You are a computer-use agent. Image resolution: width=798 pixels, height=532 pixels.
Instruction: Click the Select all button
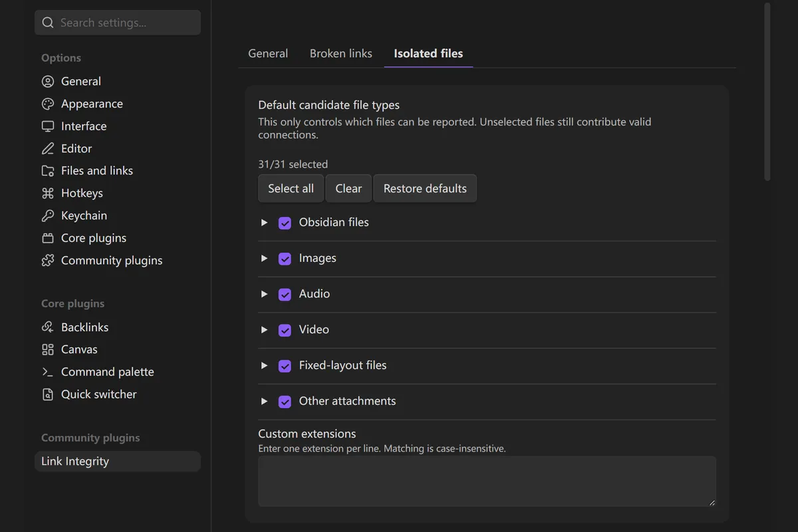[x=291, y=188]
